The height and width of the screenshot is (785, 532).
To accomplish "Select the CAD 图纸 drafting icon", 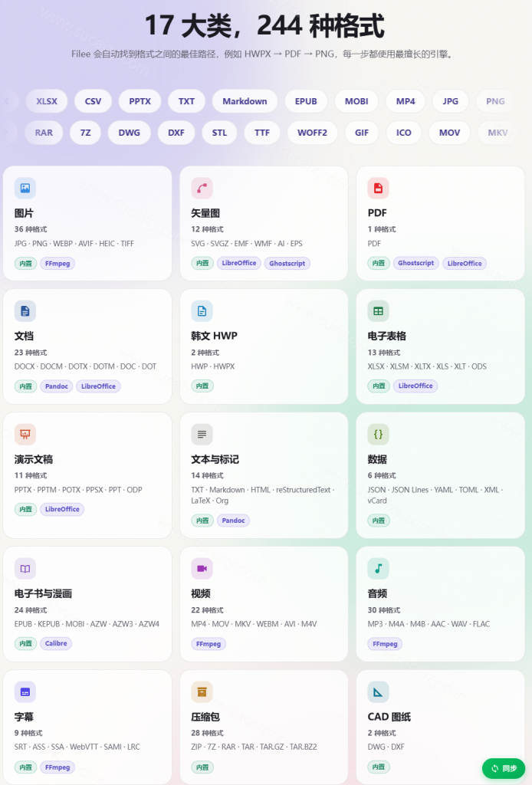I will (379, 692).
